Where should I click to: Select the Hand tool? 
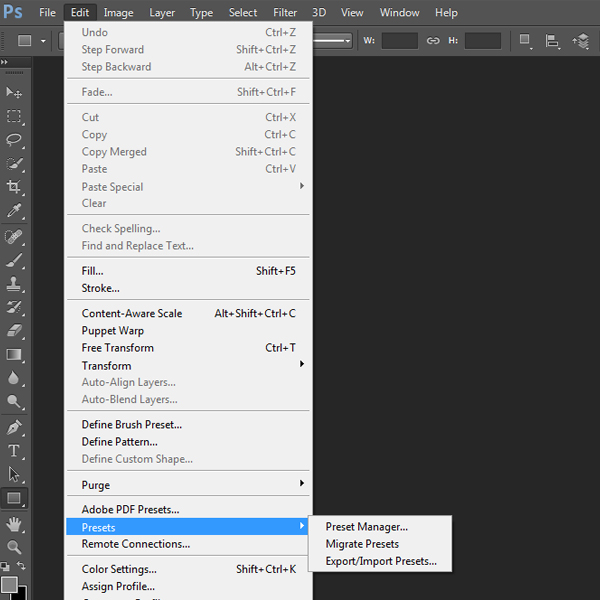point(14,524)
